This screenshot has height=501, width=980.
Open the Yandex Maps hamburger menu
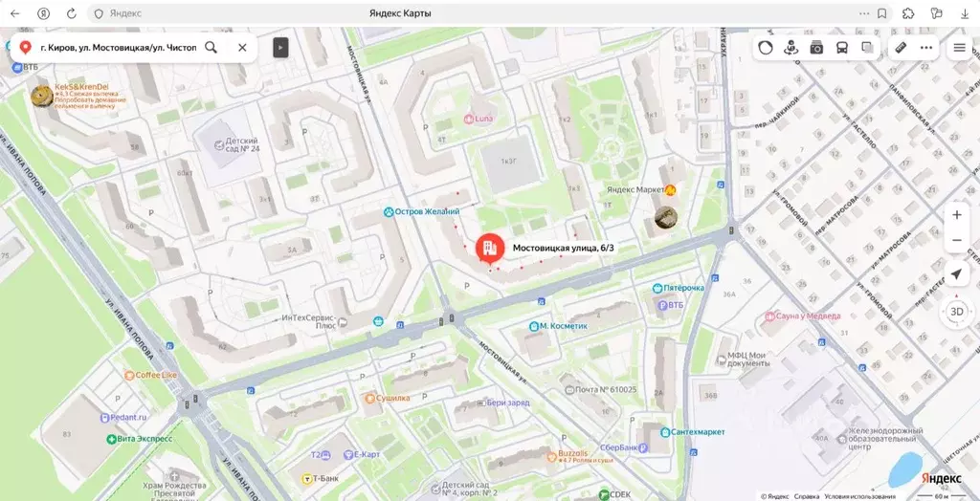point(959,48)
